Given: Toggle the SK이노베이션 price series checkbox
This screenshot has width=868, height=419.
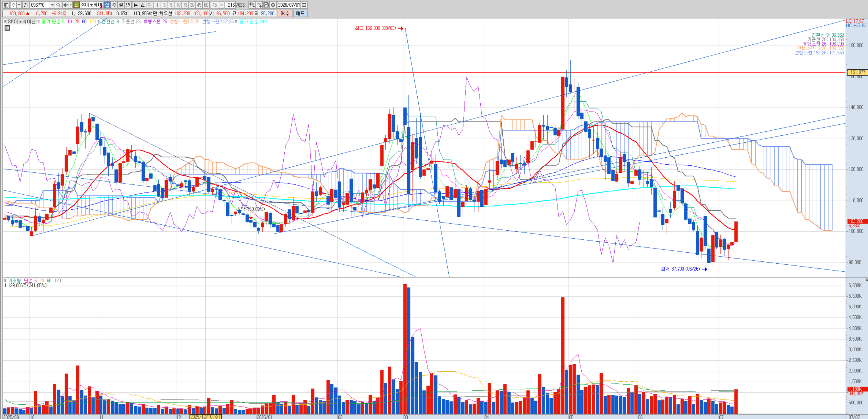Looking at the screenshot, I should click(5, 21).
